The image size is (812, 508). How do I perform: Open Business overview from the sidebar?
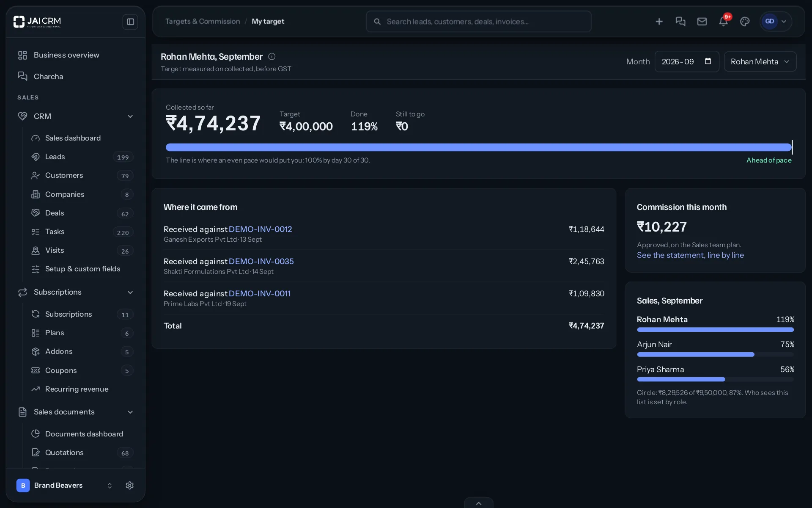tap(75, 55)
